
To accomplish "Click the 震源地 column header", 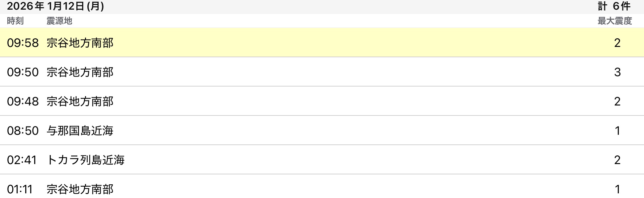I will [59, 21].
